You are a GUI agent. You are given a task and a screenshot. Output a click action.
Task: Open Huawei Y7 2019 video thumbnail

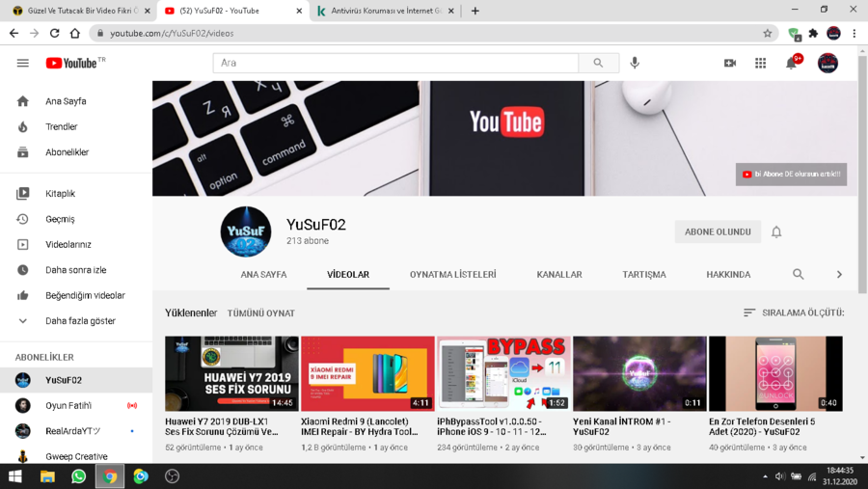(231, 374)
